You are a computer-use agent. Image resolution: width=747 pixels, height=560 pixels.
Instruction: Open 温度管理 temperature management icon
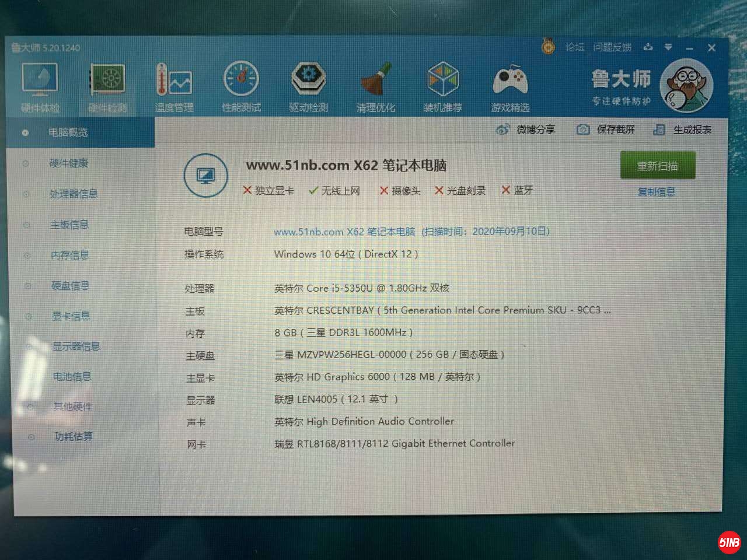(x=174, y=87)
